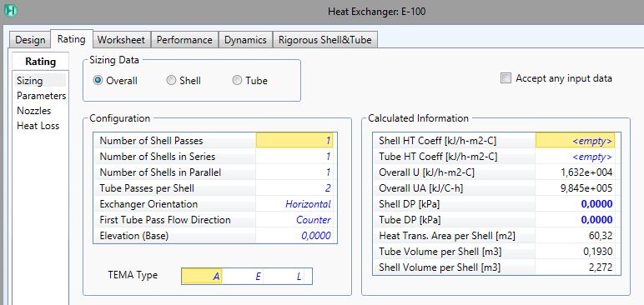Go to the Performance tab

(x=184, y=40)
